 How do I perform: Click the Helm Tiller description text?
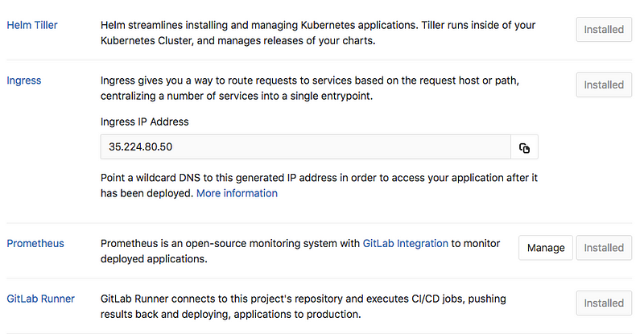[318, 33]
